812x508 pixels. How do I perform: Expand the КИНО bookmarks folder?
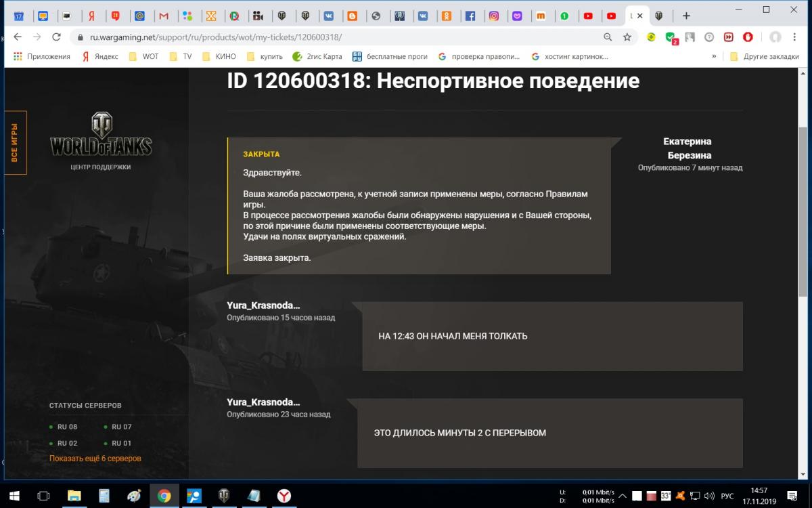[x=219, y=57]
